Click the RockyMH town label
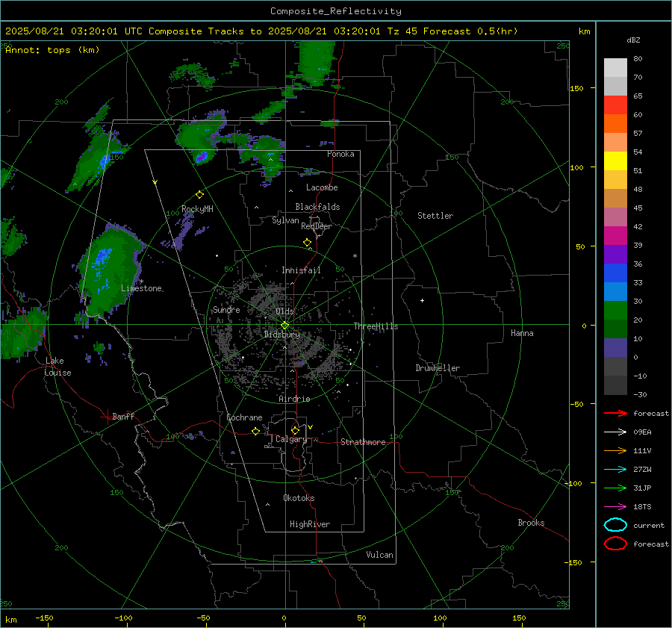672x628 pixels. click(197, 209)
